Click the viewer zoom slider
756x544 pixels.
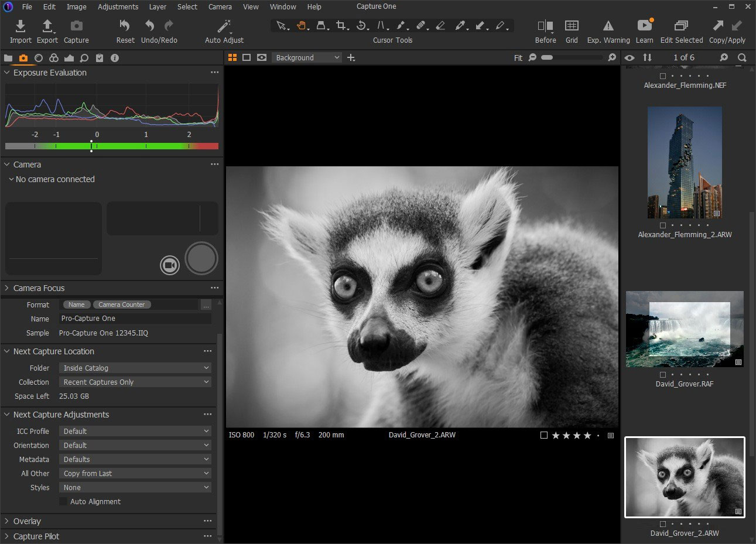point(573,57)
